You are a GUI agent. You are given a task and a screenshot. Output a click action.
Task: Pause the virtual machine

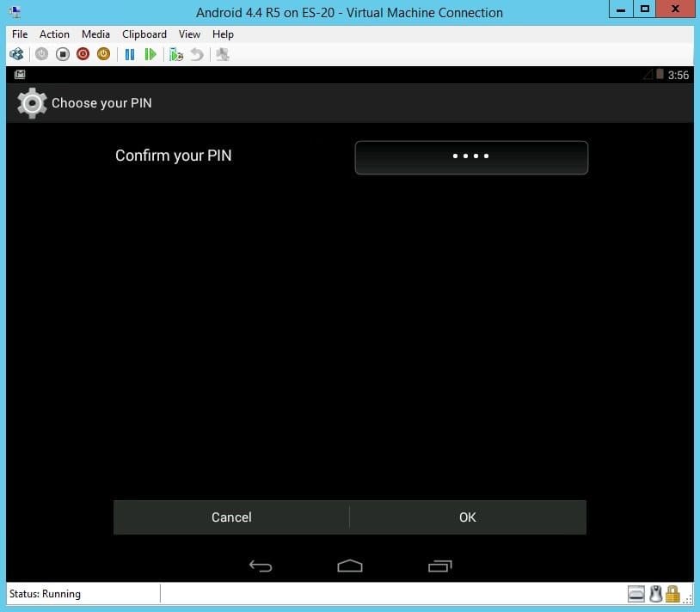tap(130, 54)
